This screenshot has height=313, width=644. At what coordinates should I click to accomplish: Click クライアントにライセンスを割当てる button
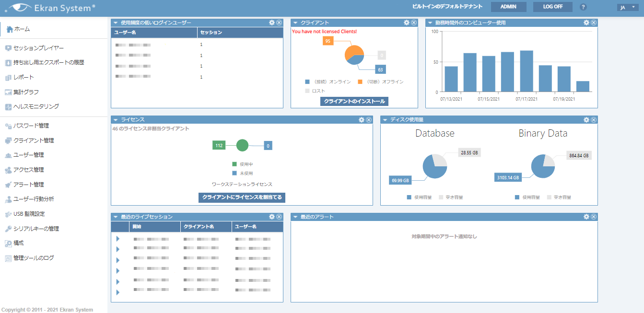[x=242, y=197]
